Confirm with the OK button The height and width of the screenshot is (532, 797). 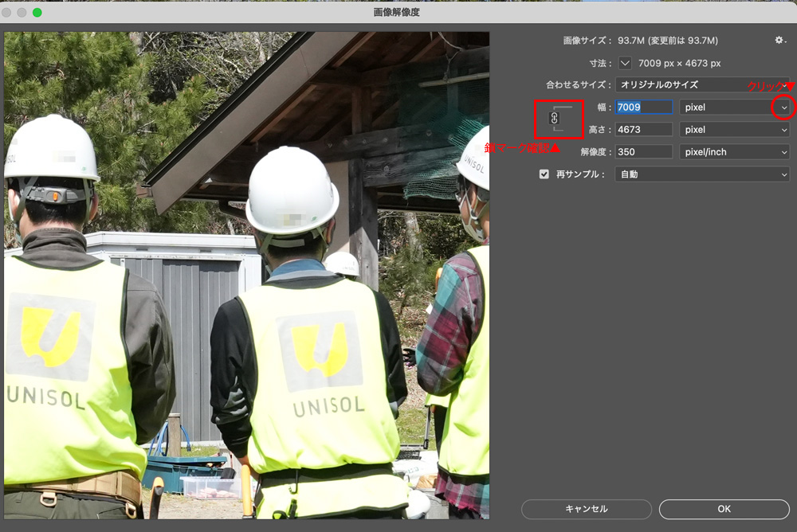click(x=724, y=509)
